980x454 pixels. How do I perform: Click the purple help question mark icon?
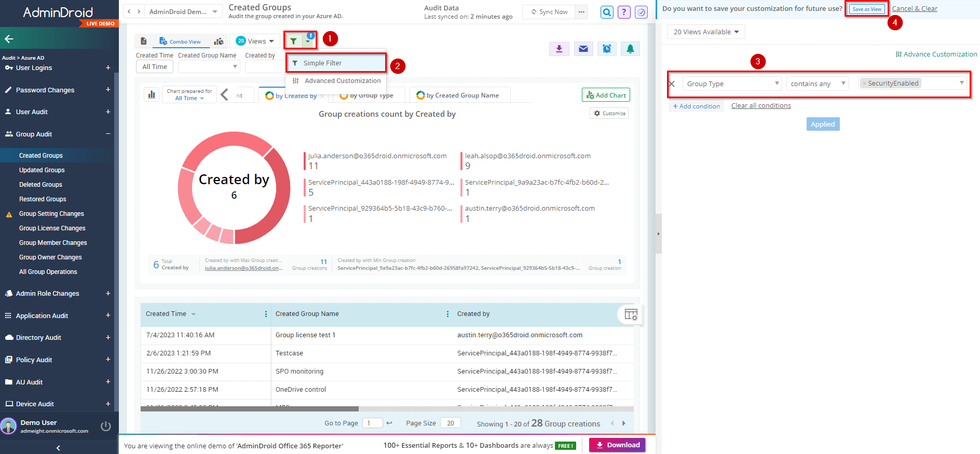tap(624, 12)
